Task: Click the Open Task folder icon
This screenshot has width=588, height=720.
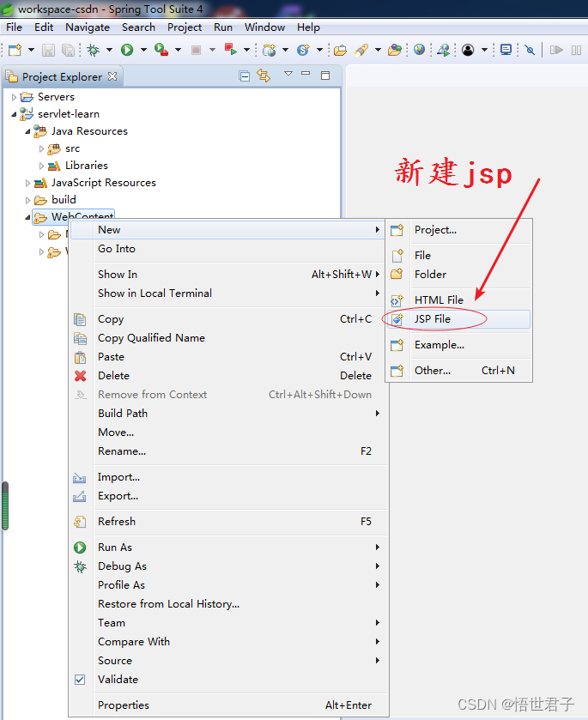Action: pos(395,50)
